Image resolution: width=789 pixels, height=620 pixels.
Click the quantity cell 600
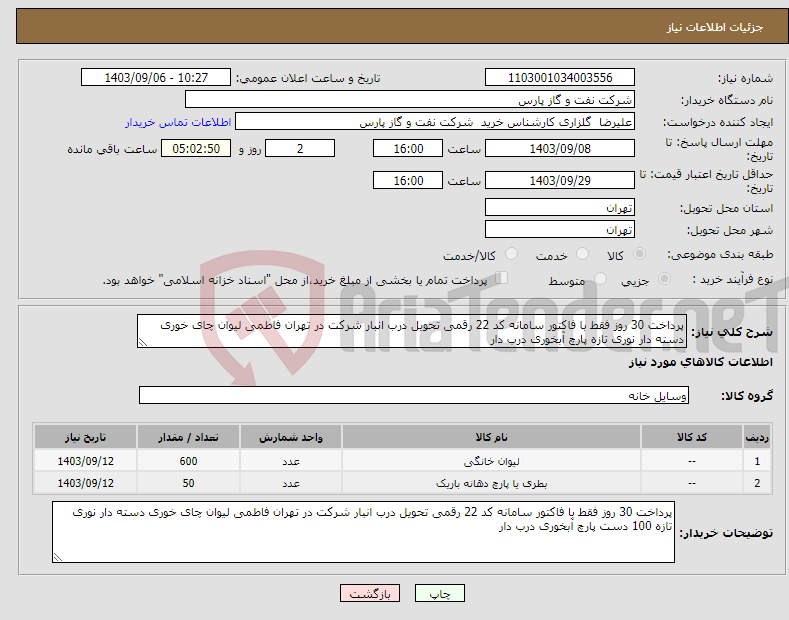188,461
